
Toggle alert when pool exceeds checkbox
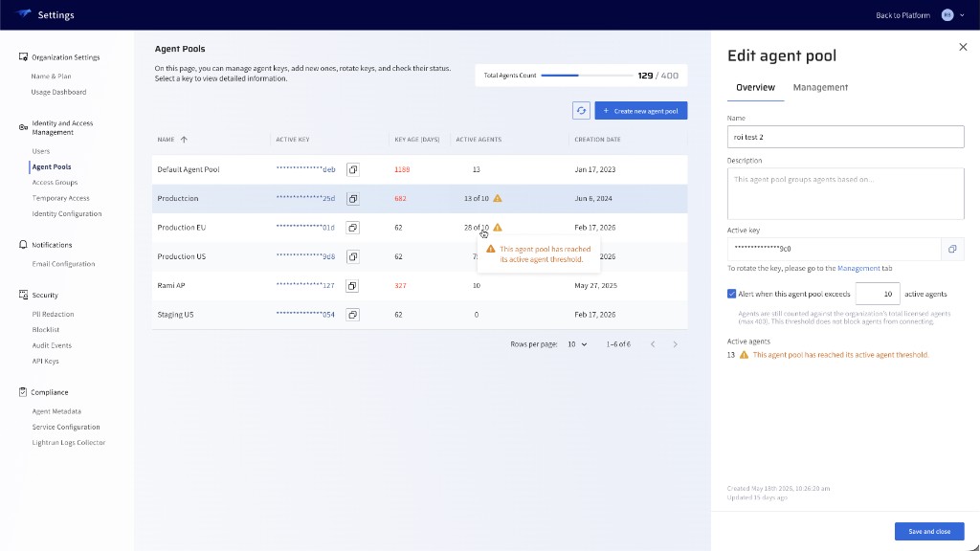pos(731,294)
